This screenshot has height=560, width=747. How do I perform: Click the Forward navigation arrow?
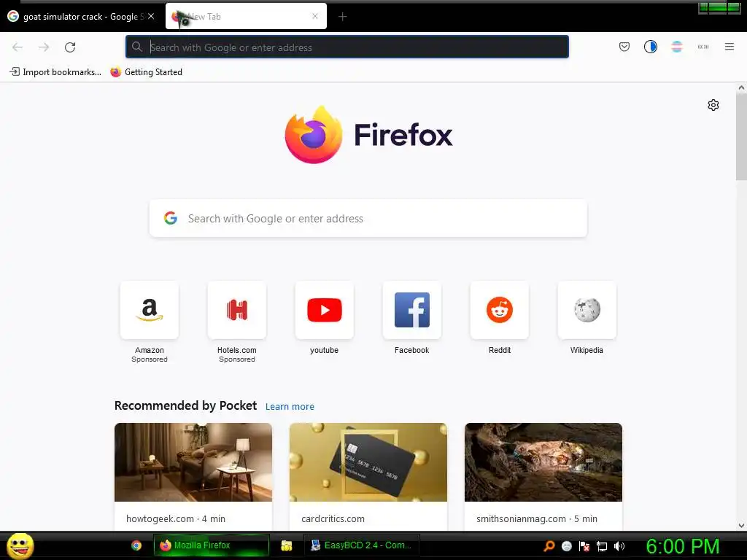pyautogui.click(x=44, y=47)
